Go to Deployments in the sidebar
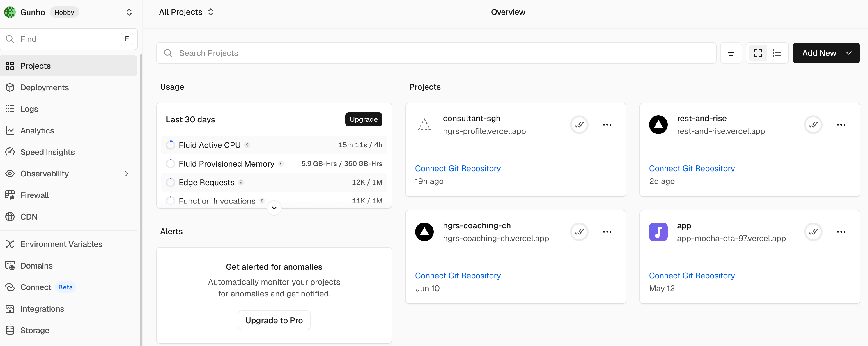The width and height of the screenshot is (868, 346). click(69, 87)
